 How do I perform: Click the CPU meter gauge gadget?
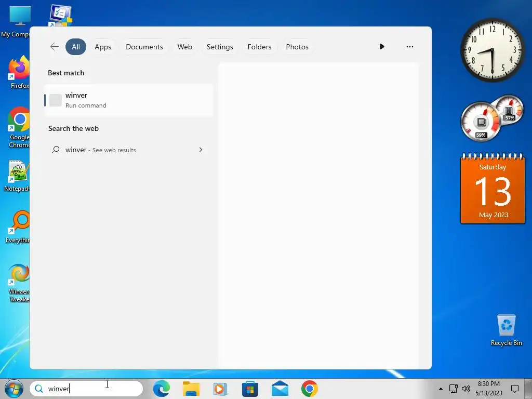click(481, 122)
